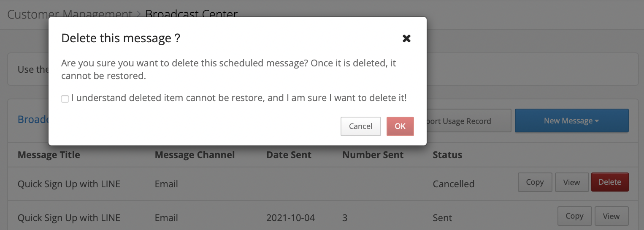Click the 'I understand deleted item' label text
644x230 pixels.
[x=239, y=98]
